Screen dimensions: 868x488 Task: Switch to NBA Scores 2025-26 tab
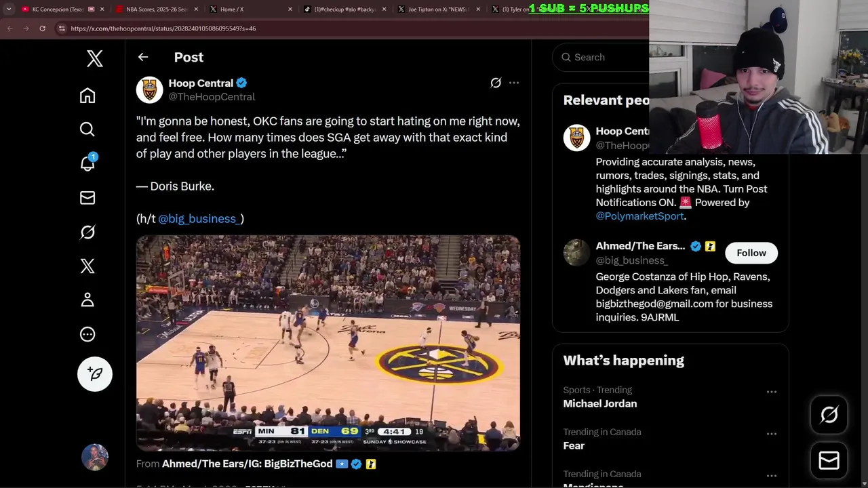(155, 9)
